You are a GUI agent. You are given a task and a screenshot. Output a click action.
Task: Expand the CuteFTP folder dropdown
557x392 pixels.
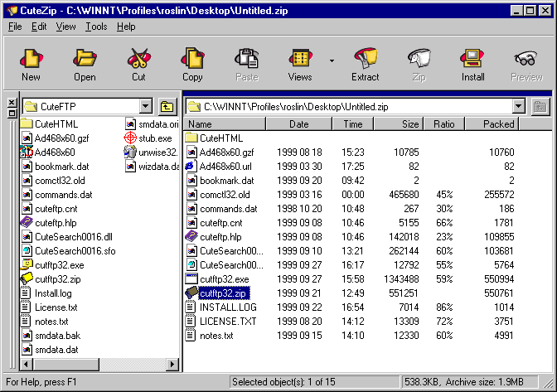pos(146,106)
